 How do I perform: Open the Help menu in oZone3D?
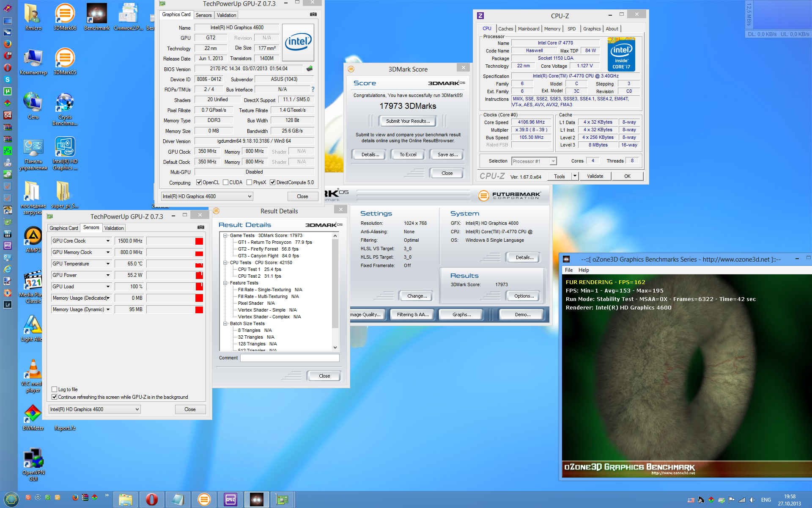[x=584, y=270]
